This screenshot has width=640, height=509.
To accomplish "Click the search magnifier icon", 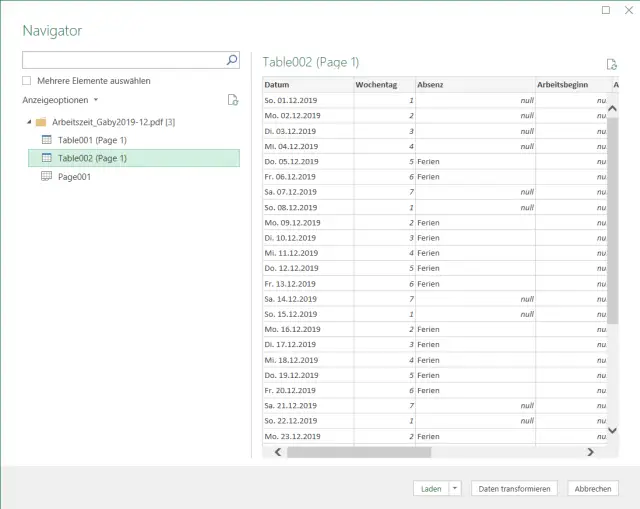I will [232, 60].
